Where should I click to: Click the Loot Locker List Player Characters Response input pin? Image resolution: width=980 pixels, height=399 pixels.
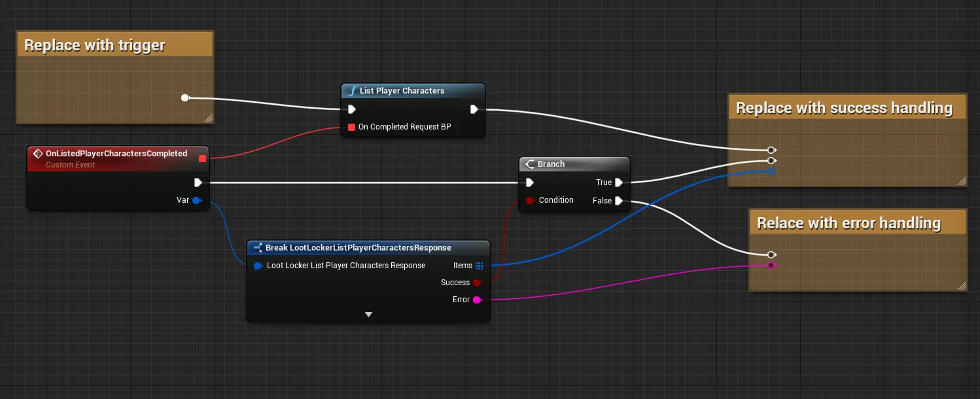click(x=258, y=266)
